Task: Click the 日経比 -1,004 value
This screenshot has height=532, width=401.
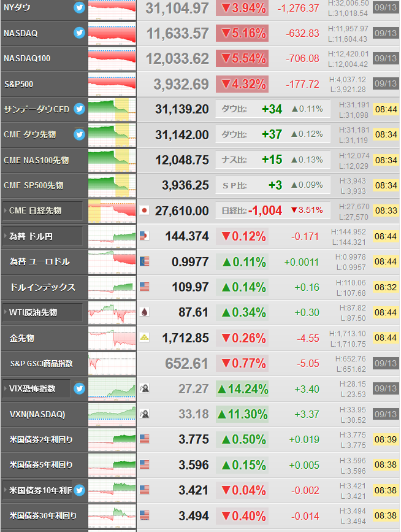Action: pyautogui.click(x=265, y=210)
